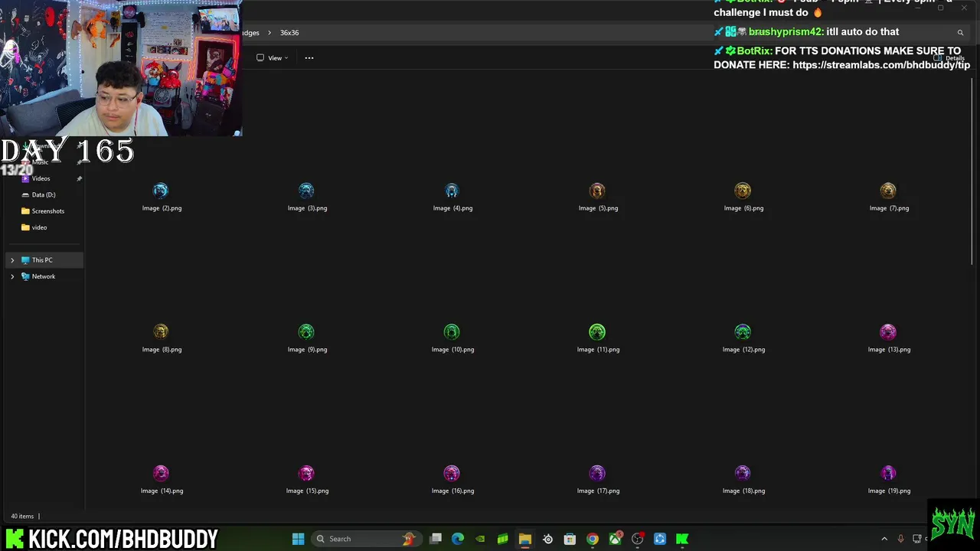Screen dimensions: 980x551
Task: Click the microphone tray icon
Action: 901,539
